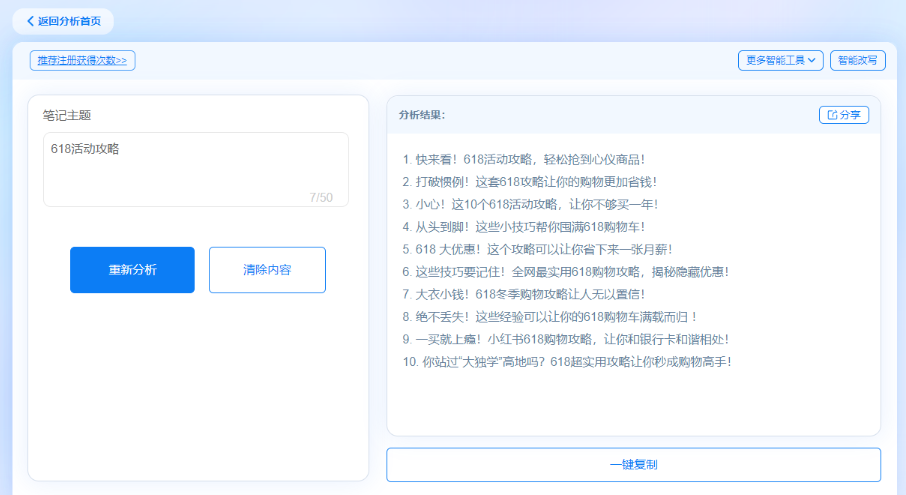Click the 一键复制 button
906x495 pixels.
[x=633, y=465]
